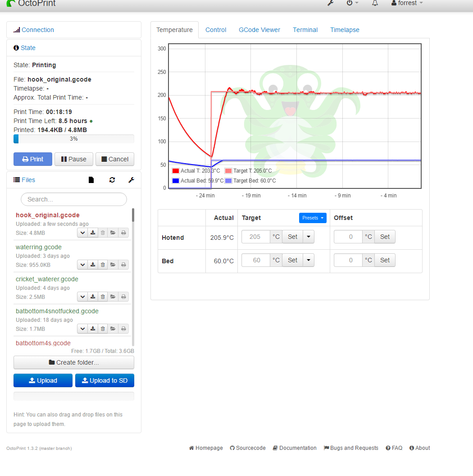The width and height of the screenshot is (473, 476).
Task: Delete waterring.gcode via trash icon
Action: (103, 265)
